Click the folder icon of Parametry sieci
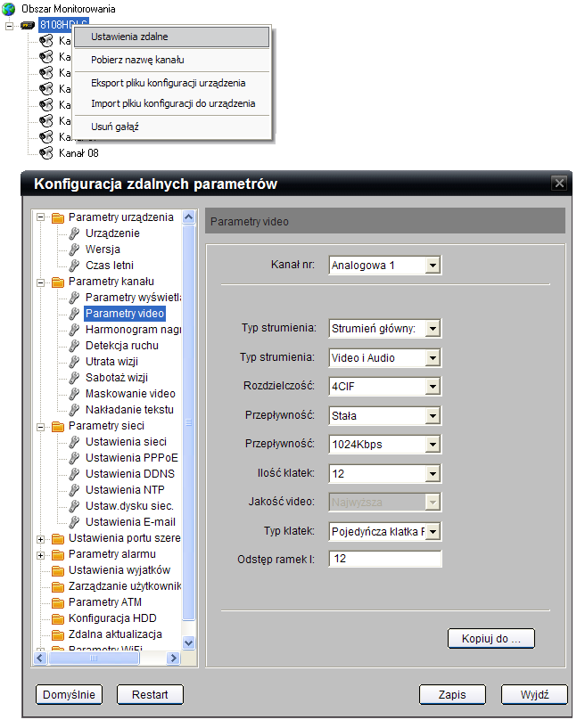585x728 pixels. (x=58, y=426)
